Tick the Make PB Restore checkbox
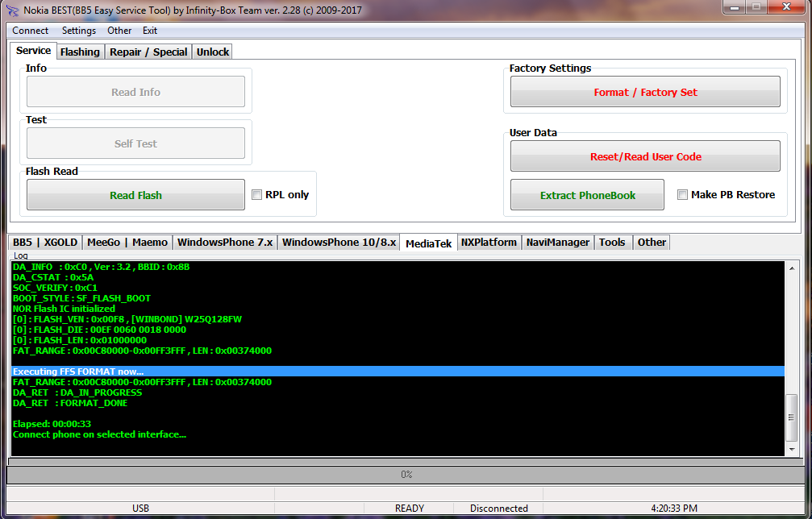The height and width of the screenshot is (519, 812). pyautogui.click(x=682, y=194)
